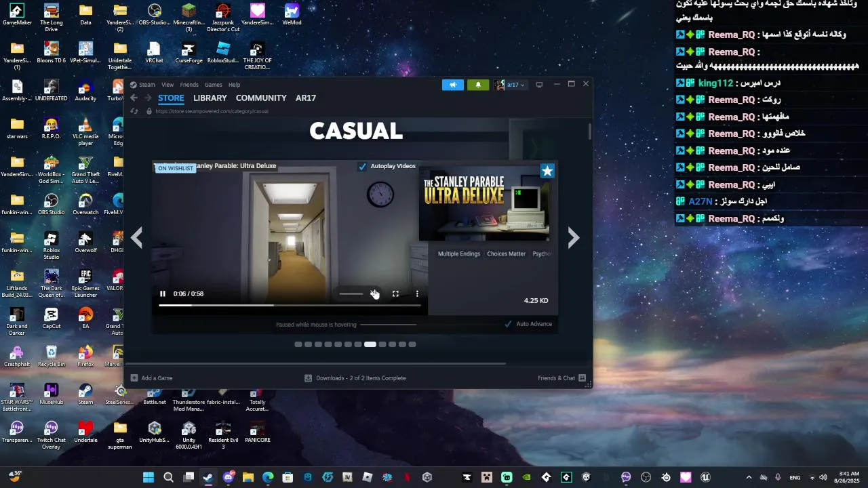Open Steam notifications bell
868x488 pixels.
[478, 85]
